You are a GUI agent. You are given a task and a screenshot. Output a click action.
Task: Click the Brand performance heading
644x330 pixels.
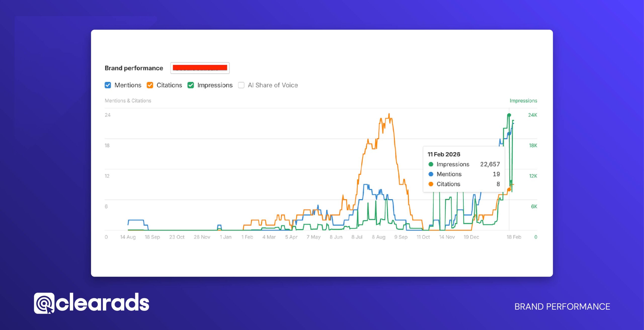coord(134,68)
